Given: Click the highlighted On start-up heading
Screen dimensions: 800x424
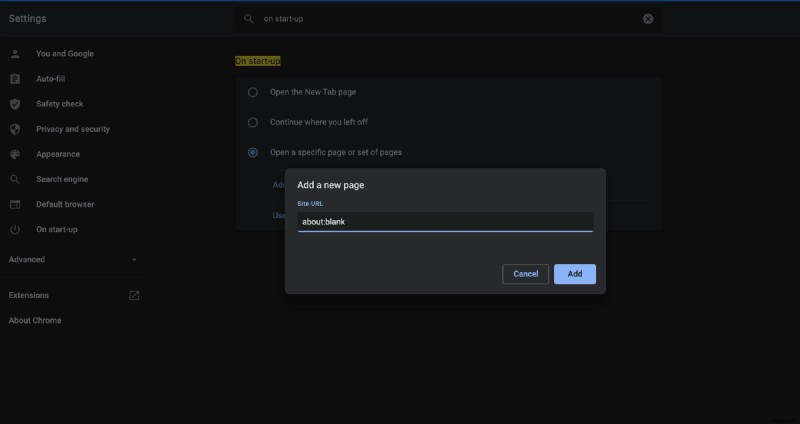Looking at the screenshot, I should (258, 61).
